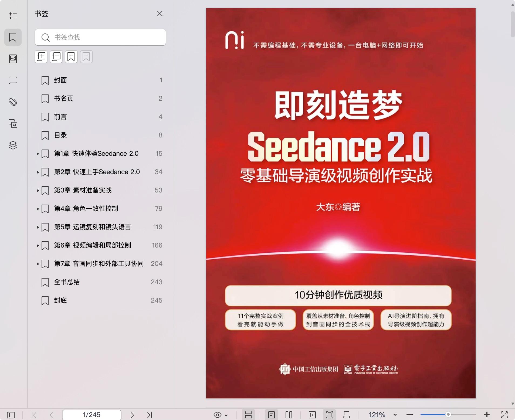Zoom in with the plus button
This screenshot has height=420, width=515.
click(x=487, y=415)
